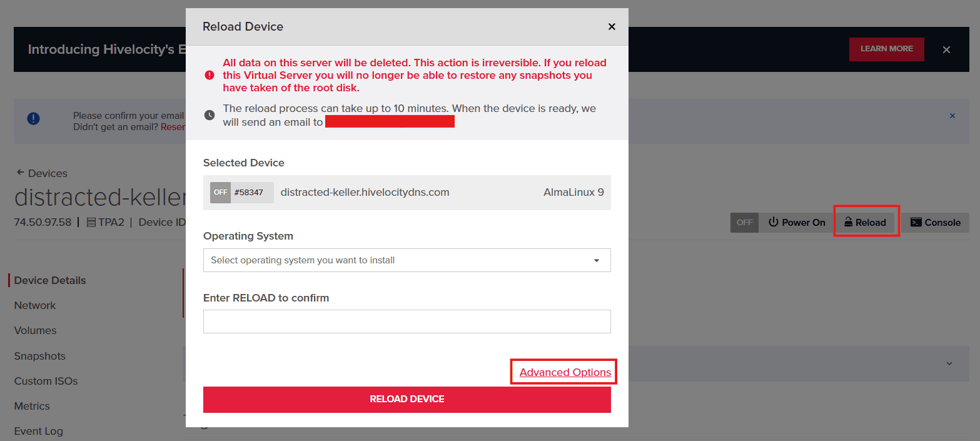Viewport: 980px width, 441px height.
Task: Toggle the OFF status next to Power On
Action: 744,222
